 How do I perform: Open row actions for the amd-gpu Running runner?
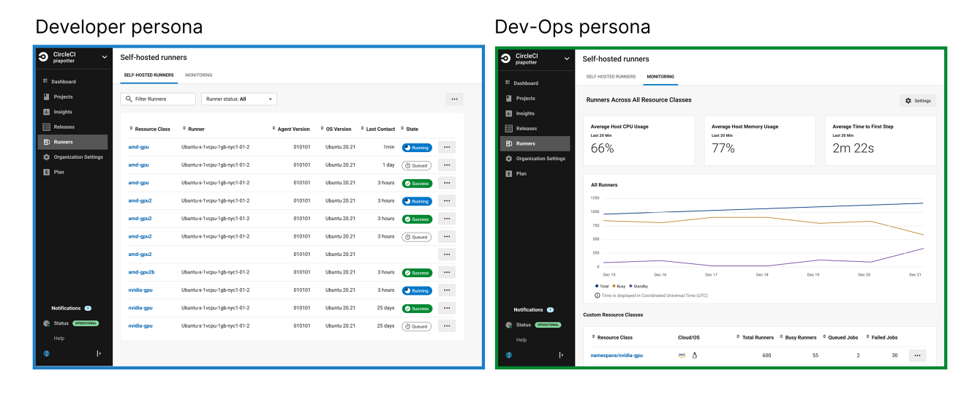click(x=447, y=147)
